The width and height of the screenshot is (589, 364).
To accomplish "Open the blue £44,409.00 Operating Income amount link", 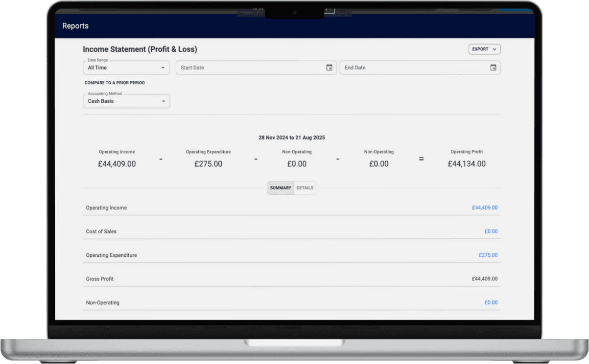I will [484, 208].
